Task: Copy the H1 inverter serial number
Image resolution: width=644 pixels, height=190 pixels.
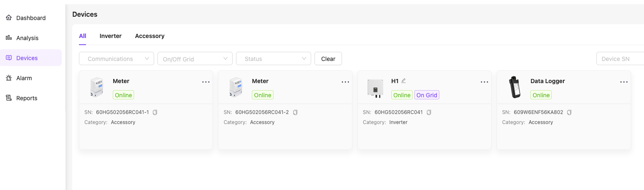Action: [x=429, y=112]
